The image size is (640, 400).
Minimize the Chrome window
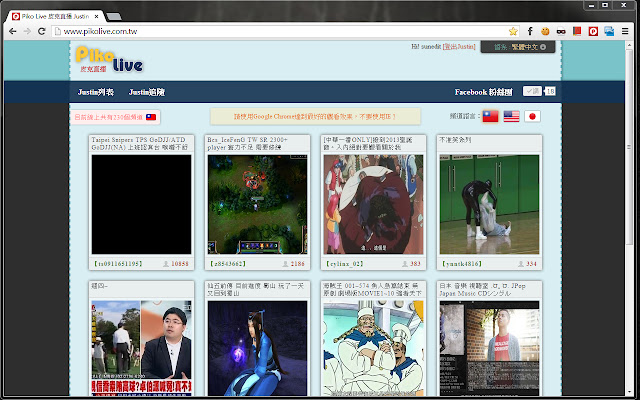tap(591, 5)
